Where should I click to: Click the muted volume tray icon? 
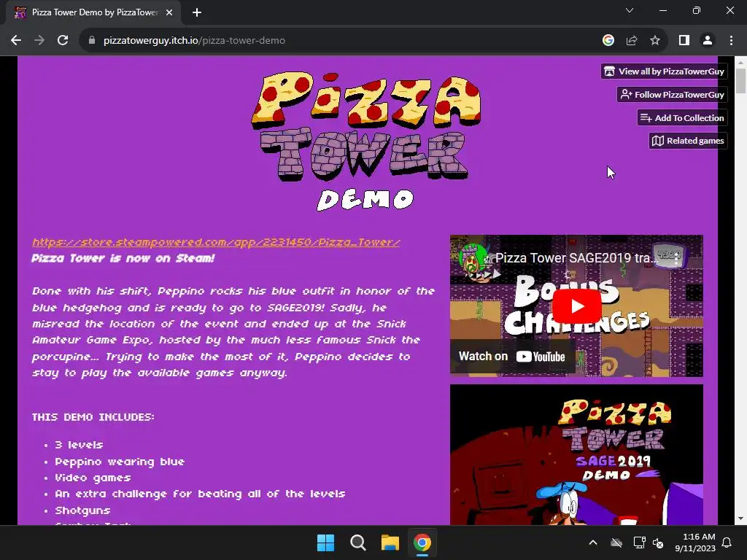pyautogui.click(x=658, y=542)
